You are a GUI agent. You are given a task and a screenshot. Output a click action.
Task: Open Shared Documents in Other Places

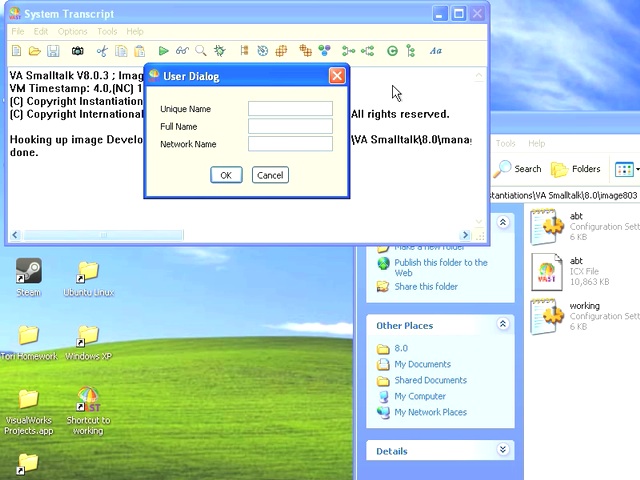430,380
